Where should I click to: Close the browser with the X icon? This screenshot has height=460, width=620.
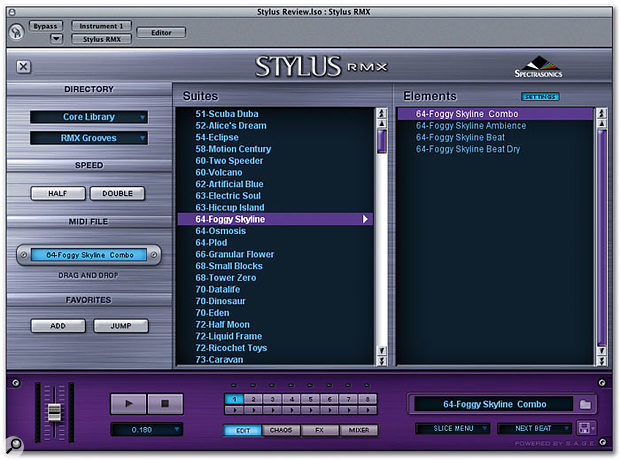pyautogui.click(x=23, y=66)
